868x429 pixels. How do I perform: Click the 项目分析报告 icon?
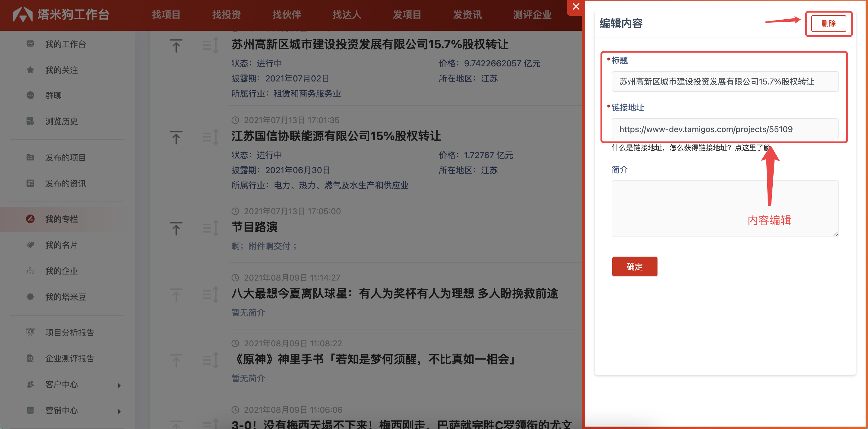30,332
